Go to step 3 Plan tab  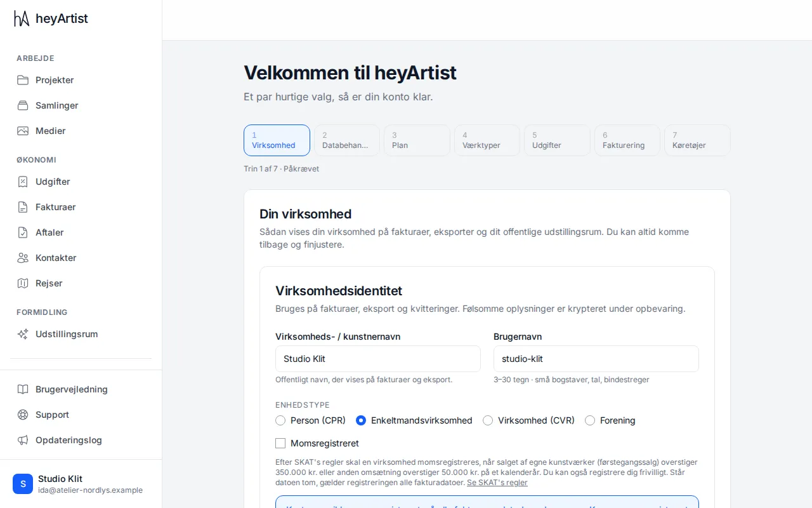(417, 140)
